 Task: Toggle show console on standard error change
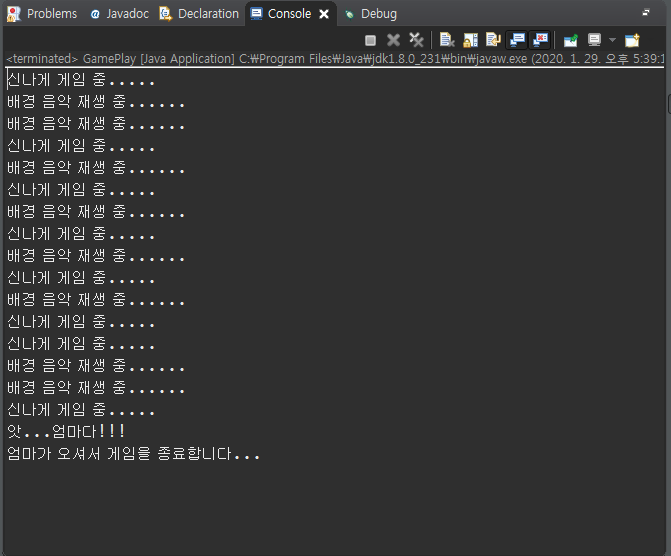(540, 40)
